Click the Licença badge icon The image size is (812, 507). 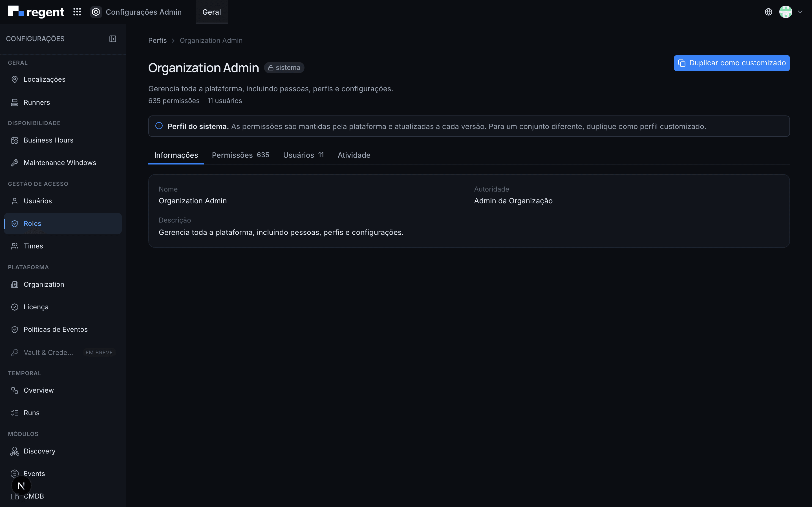15,307
